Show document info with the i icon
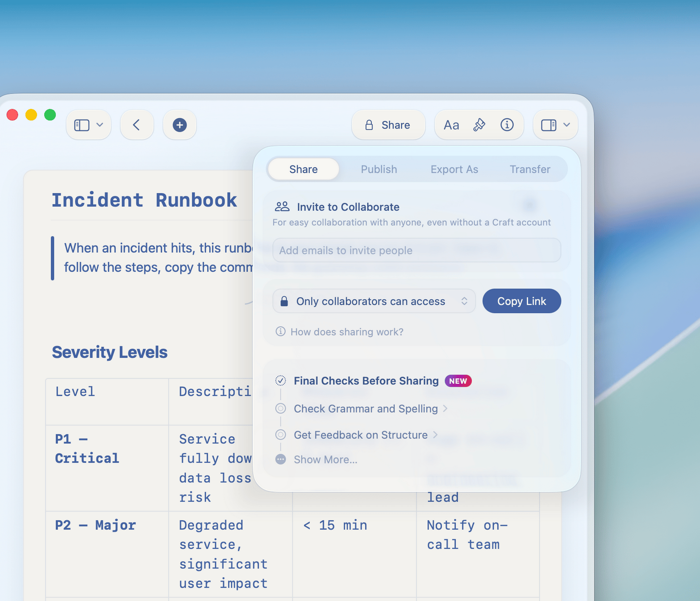Viewport: 700px width, 601px height. (x=507, y=125)
